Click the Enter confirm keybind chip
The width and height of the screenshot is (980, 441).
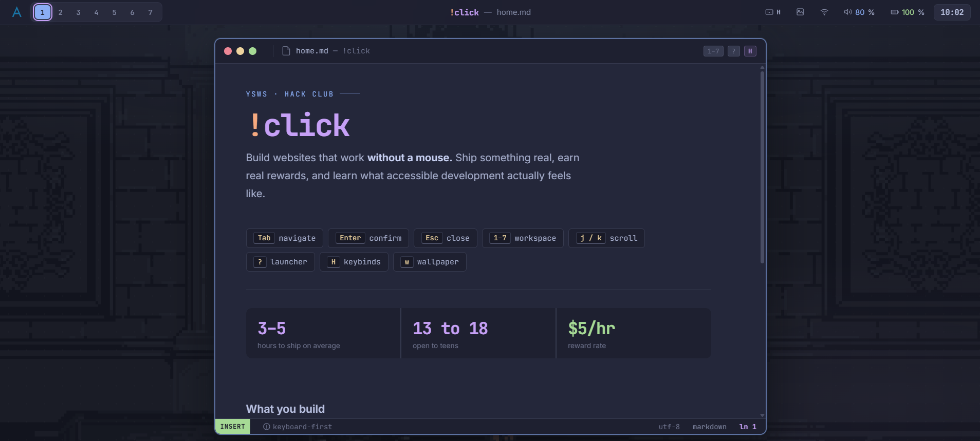pos(368,238)
